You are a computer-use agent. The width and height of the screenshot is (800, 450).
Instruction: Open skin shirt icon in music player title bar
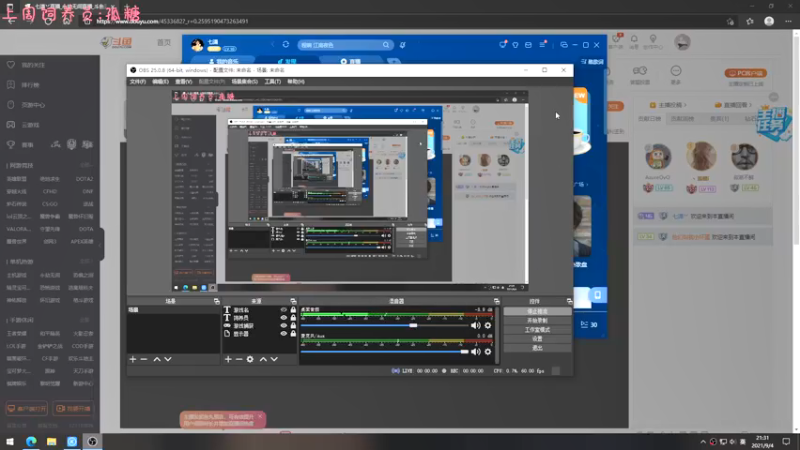tap(515, 45)
